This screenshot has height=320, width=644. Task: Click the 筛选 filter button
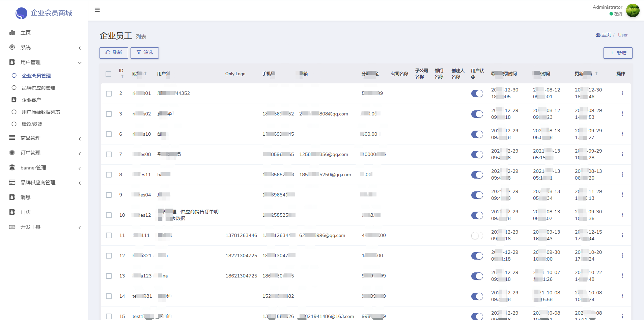pyautogui.click(x=145, y=53)
